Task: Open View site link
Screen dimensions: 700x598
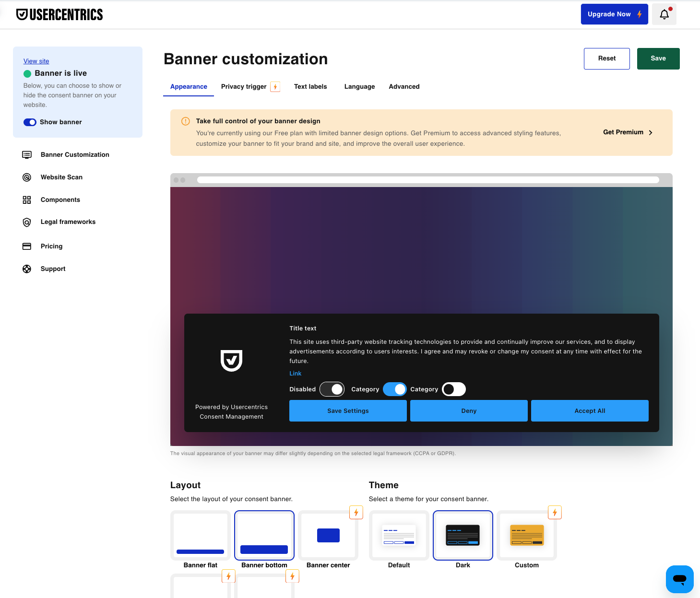Action: click(36, 61)
